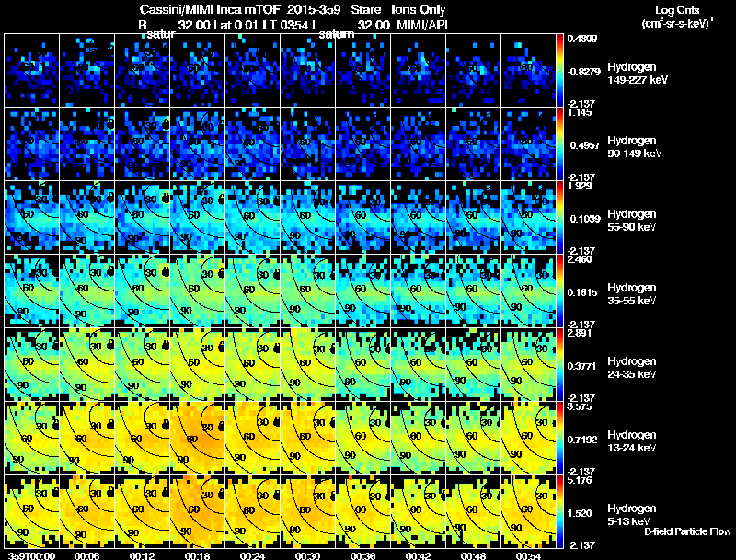
Task: Select the 00:48 time axis label
Action: (473, 555)
